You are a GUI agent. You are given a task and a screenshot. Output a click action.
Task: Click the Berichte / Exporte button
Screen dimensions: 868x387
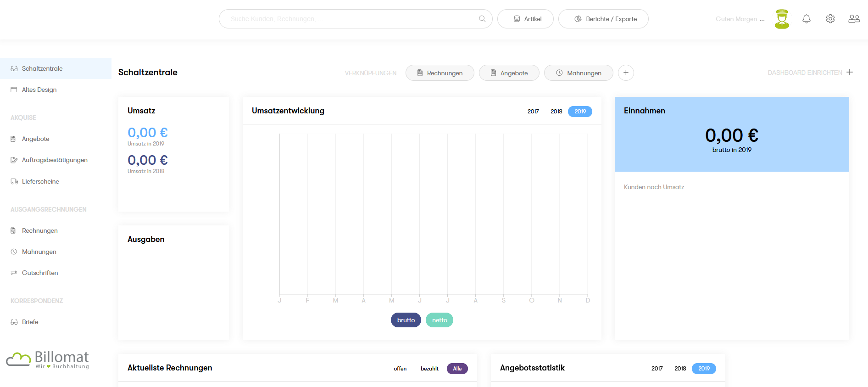click(x=603, y=19)
